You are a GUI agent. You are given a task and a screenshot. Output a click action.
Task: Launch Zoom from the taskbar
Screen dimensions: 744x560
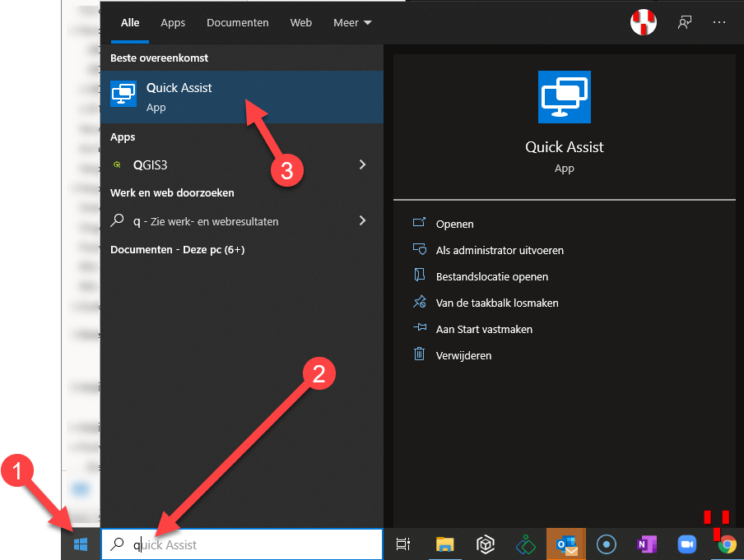(x=686, y=544)
